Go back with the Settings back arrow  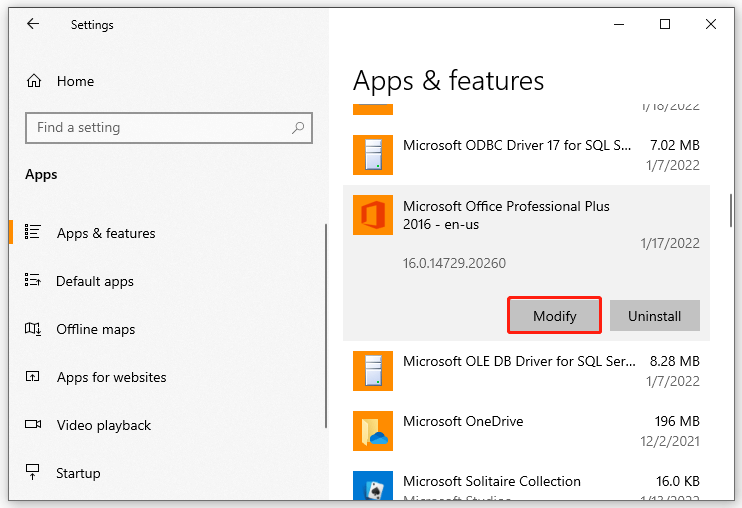(x=33, y=24)
